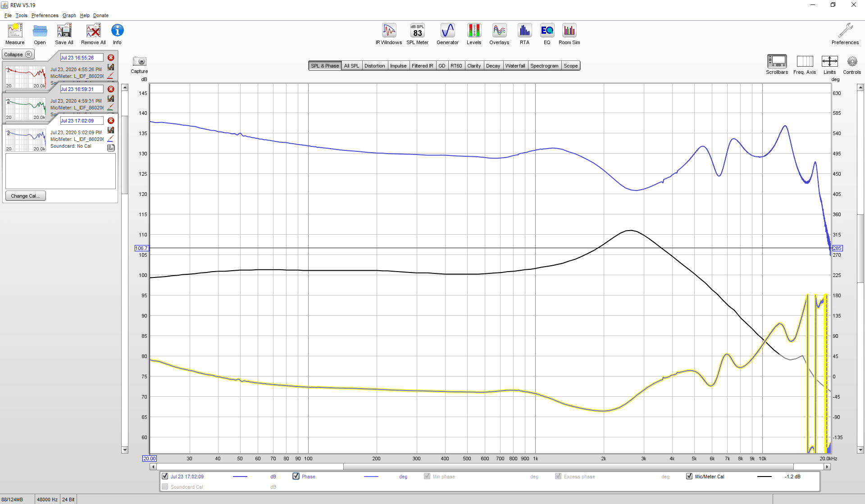Open the Overlays window
This screenshot has height=504, width=865.
499,31
